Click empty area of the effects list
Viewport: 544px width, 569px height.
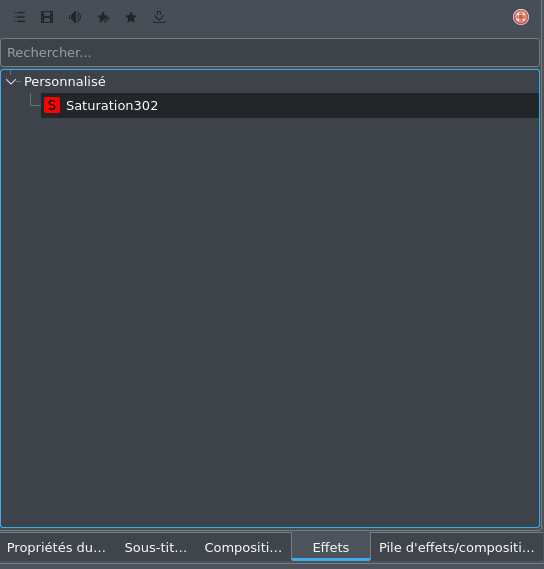click(x=270, y=319)
